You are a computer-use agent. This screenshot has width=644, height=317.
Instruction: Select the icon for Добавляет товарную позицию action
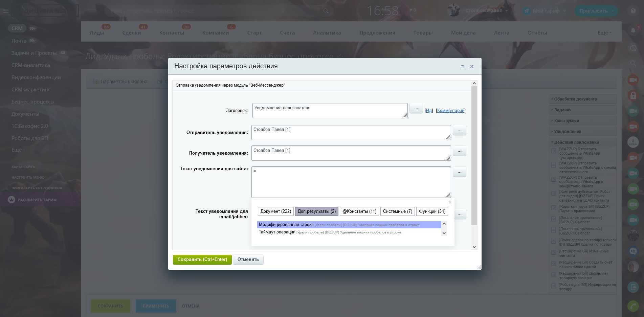(x=554, y=275)
